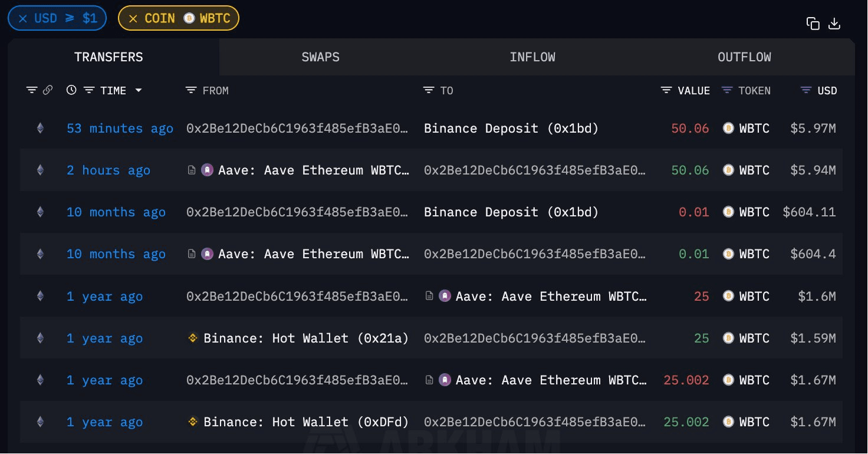This screenshot has width=868, height=454.
Task: Click the copy icon above the table
Action: point(813,24)
